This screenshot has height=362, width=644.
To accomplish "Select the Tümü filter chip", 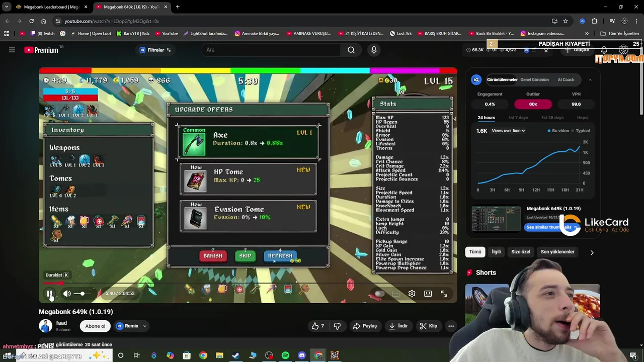I will (475, 252).
